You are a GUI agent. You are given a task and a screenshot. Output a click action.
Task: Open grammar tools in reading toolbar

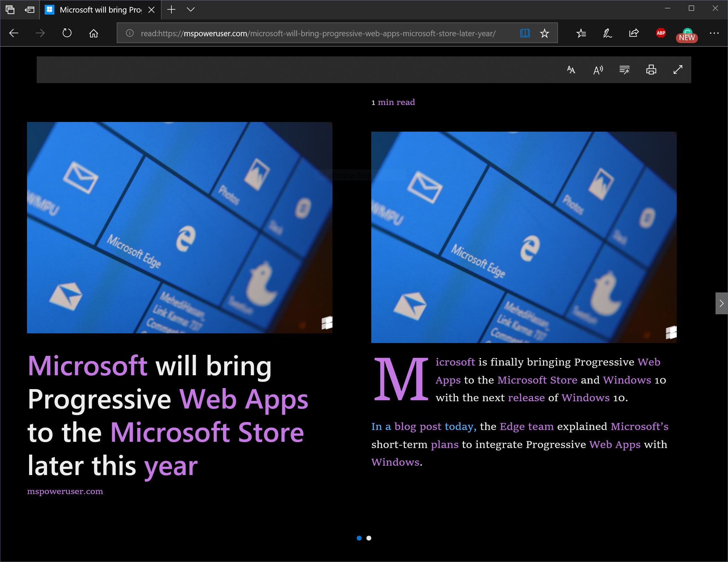click(624, 70)
